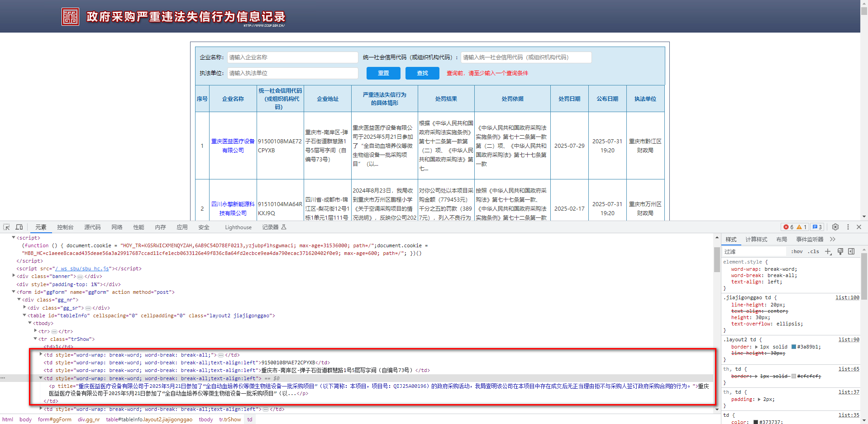Switch to the 性能 tab

tap(138, 227)
